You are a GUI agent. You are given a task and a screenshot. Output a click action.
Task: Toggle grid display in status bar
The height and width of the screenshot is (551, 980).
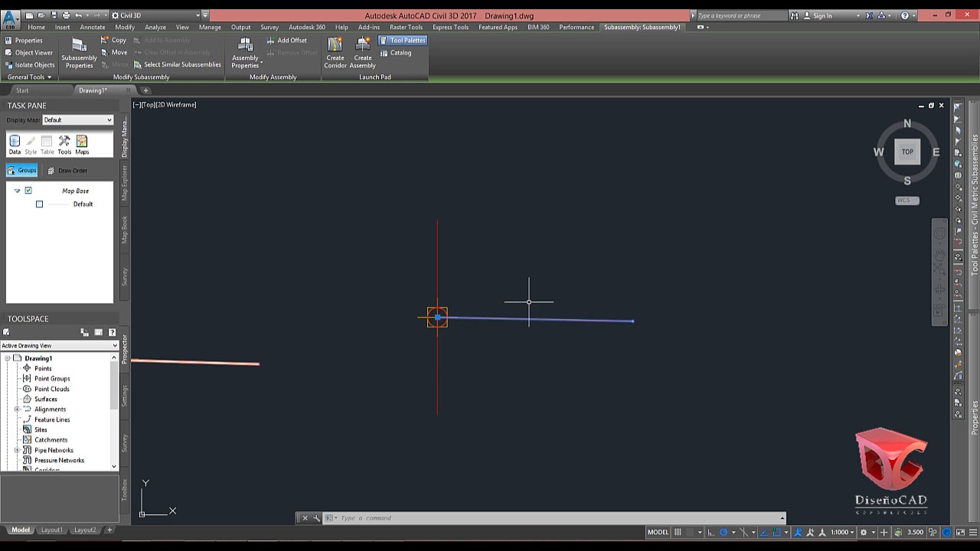678,532
